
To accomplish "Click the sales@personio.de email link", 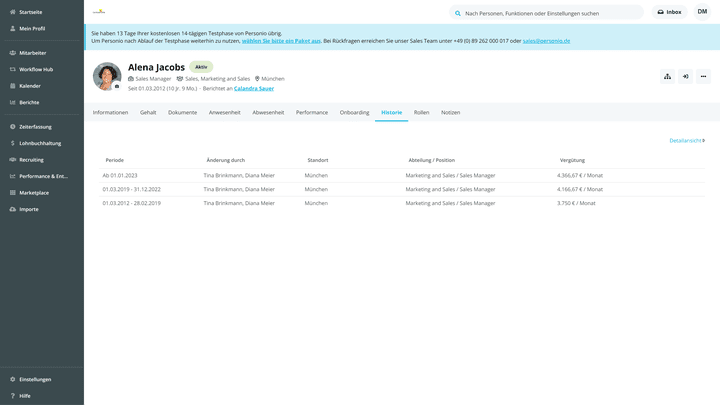I will pyautogui.click(x=546, y=41).
